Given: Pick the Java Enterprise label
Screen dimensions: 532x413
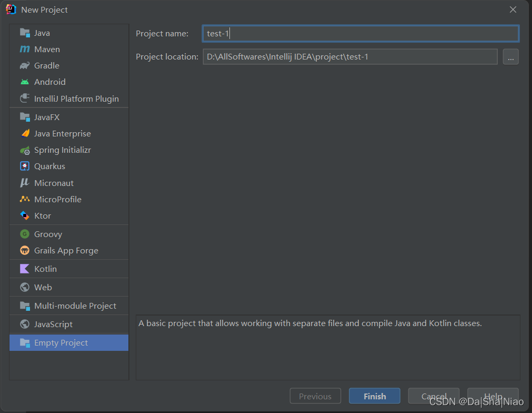Looking at the screenshot, I should coord(63,133).
